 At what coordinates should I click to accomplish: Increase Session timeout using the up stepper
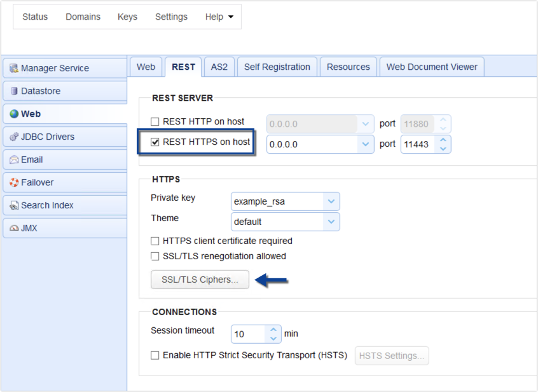[273, 330]
